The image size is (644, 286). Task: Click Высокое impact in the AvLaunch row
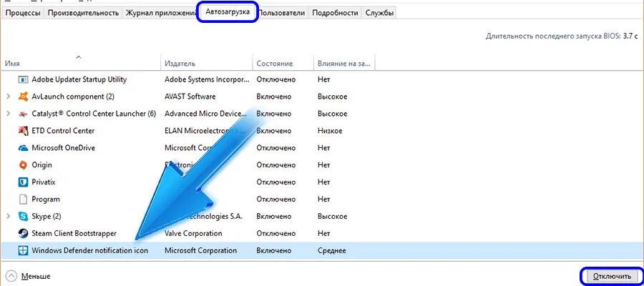pos(332,97)
